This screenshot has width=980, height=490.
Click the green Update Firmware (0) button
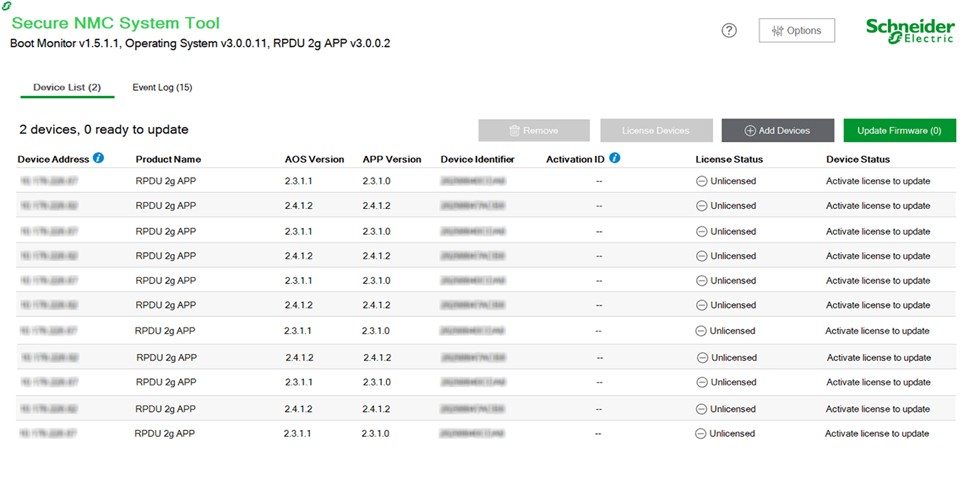click(x=899, y=130)
